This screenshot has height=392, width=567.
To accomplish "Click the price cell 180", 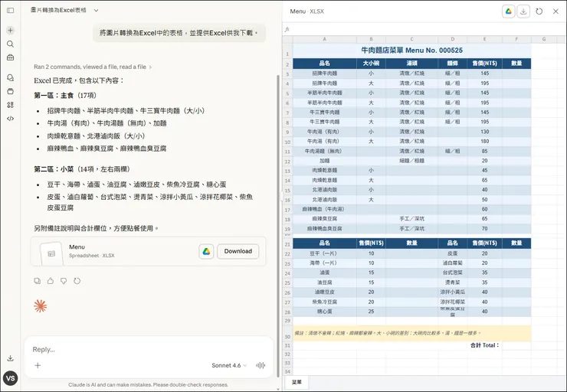I will pos(484,142).
